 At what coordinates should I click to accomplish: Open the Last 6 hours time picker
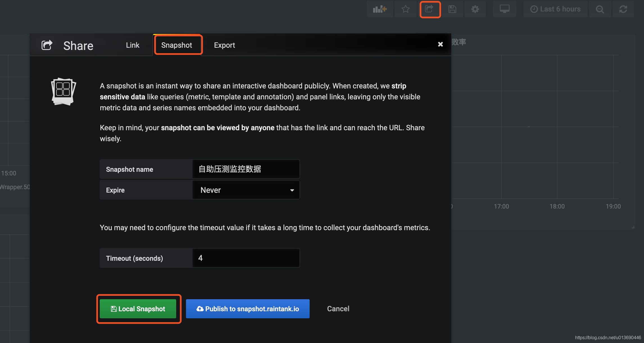tap(555, 9)
